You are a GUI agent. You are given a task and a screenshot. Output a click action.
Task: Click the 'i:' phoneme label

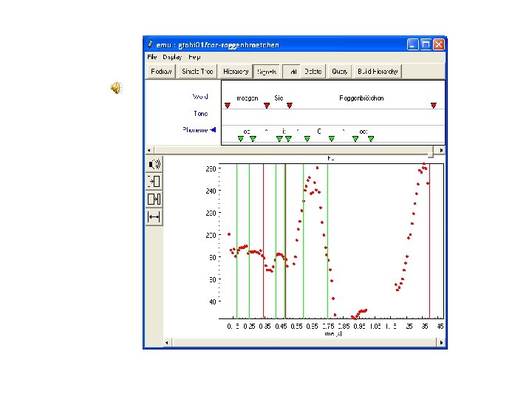[284, 131]
